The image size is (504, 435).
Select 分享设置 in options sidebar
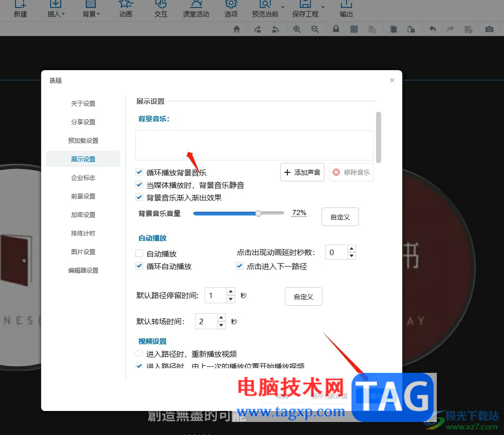click(x=83, y=122)
